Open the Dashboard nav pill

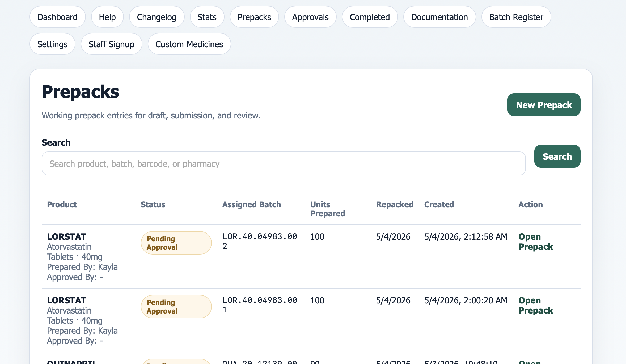[x=57, y=17]
